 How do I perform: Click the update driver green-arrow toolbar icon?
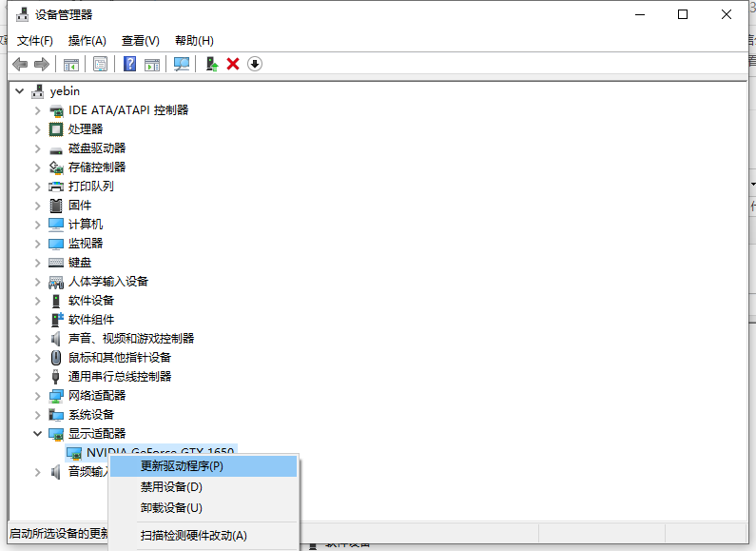212,64
